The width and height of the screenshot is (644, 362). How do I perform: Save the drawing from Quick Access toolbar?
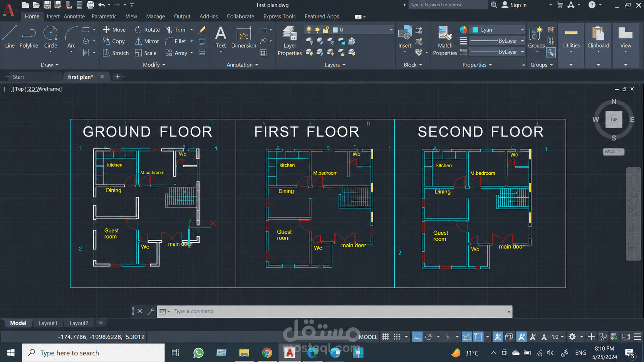point(47,5)
